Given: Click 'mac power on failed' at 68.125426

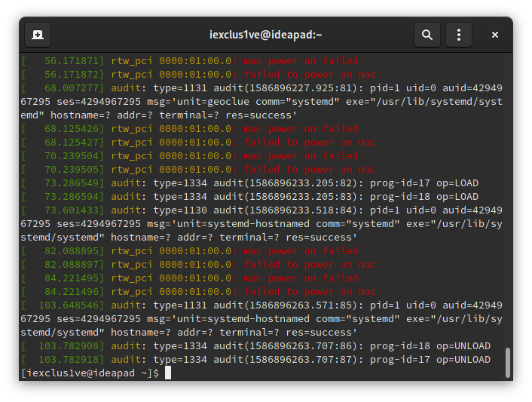Looking at the screenshot, I should pos(301,129).
